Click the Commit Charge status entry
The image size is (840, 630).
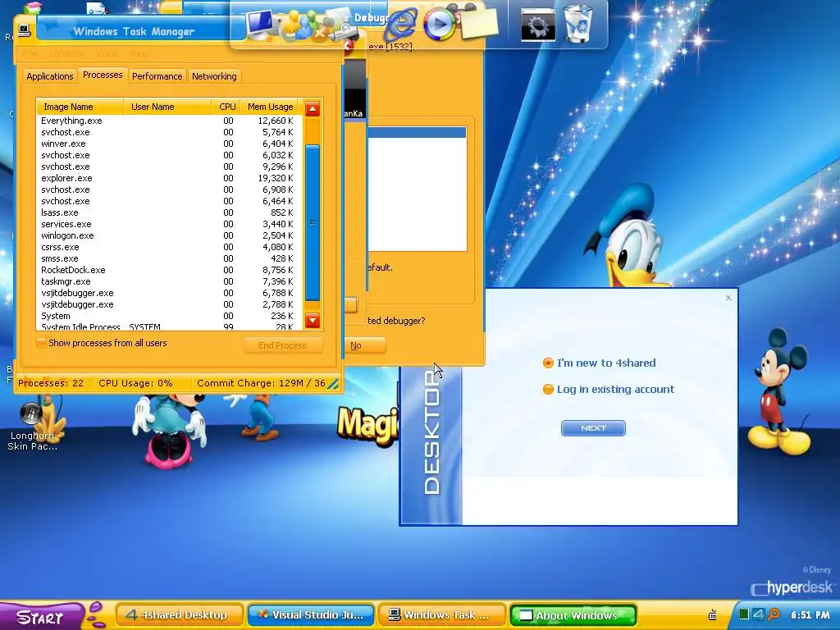[261, 383]
